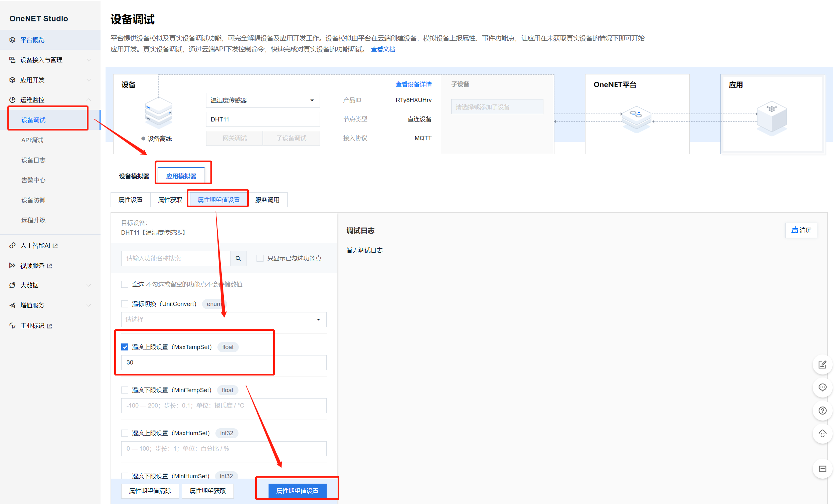Click the collapse panel floating icon

[x=822, y=469]
